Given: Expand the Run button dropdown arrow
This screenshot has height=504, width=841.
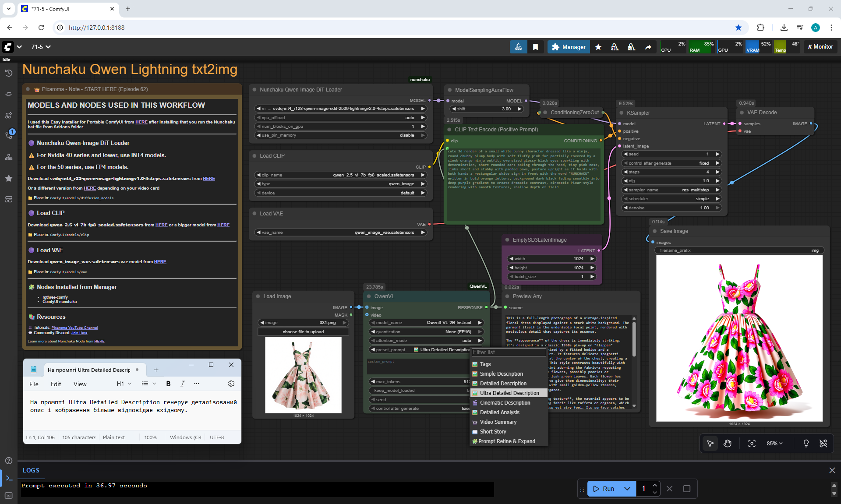Looking at the screenshot, I should point(627,489).
